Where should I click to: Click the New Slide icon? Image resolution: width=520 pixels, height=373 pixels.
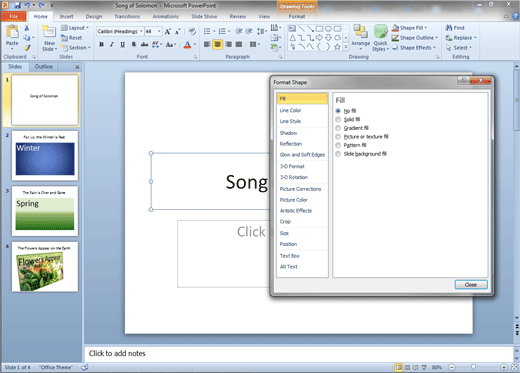tap(49, 32)
